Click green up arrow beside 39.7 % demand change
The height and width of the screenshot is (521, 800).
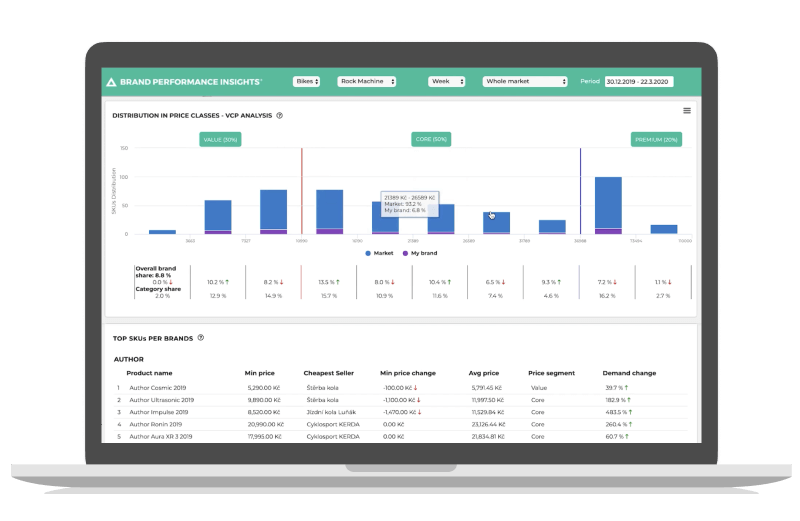pos(626,387)
